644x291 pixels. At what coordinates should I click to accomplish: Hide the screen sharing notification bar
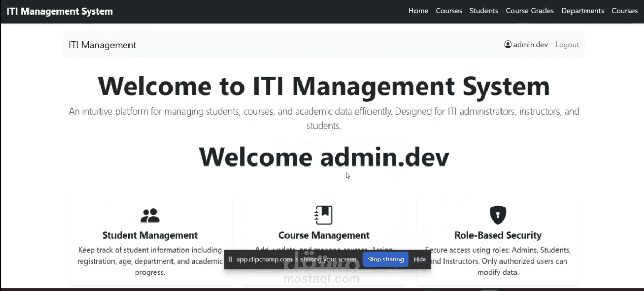tap(420, 259)
